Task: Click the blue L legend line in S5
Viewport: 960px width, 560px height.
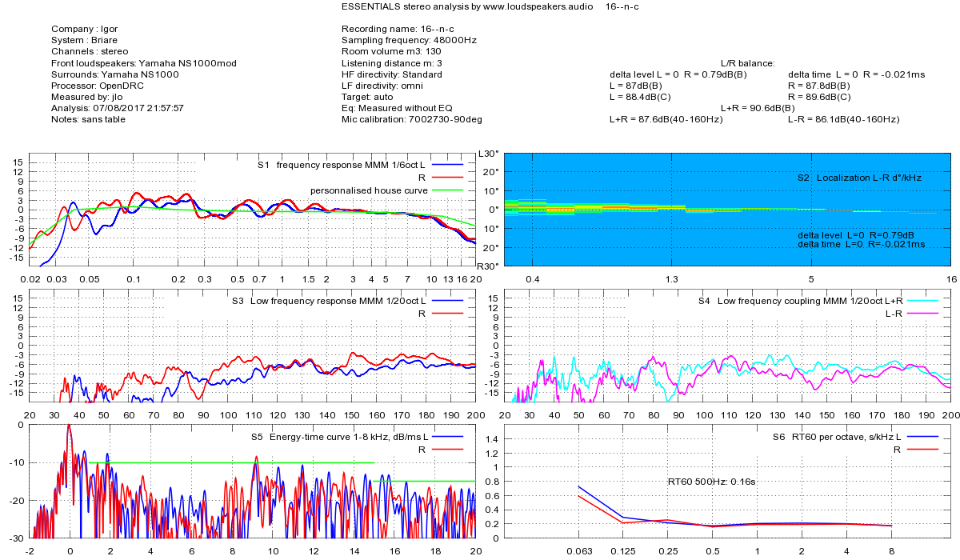Action: coord(448,437)
